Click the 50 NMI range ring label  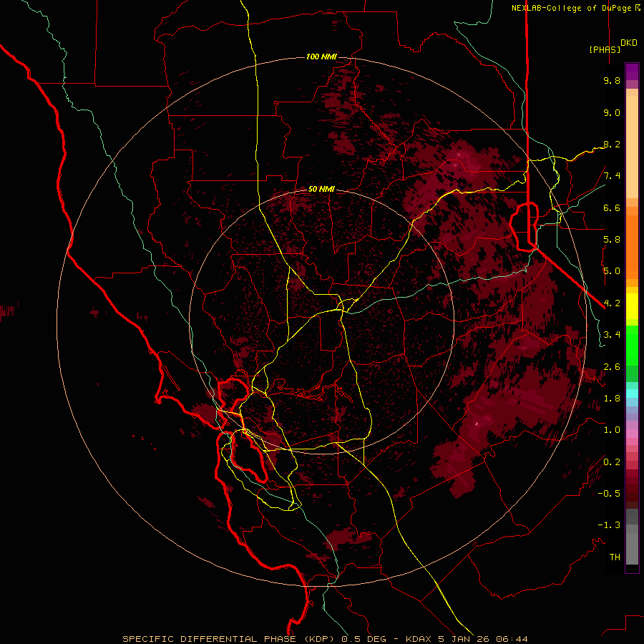click(321, 190)
